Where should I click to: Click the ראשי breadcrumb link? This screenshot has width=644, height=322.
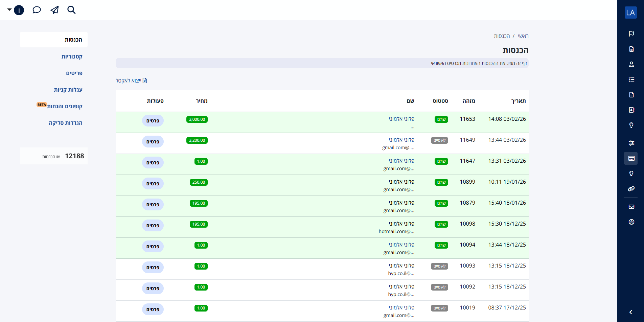523,36
